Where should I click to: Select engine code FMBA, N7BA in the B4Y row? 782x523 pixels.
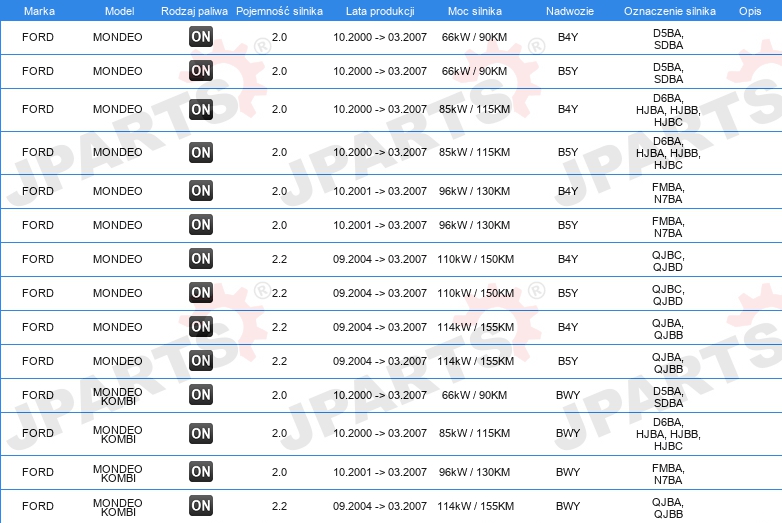pyautogui.click(x=668, y=193)
